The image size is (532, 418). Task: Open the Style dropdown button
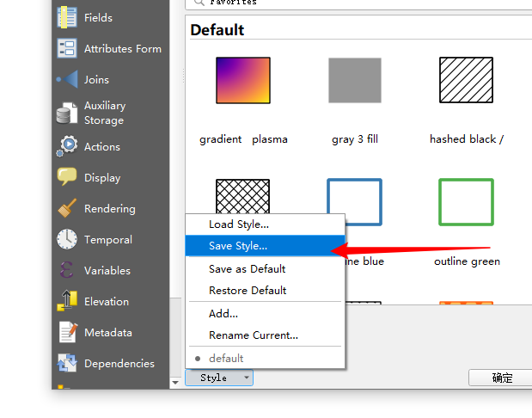click(x=219, y=378)
